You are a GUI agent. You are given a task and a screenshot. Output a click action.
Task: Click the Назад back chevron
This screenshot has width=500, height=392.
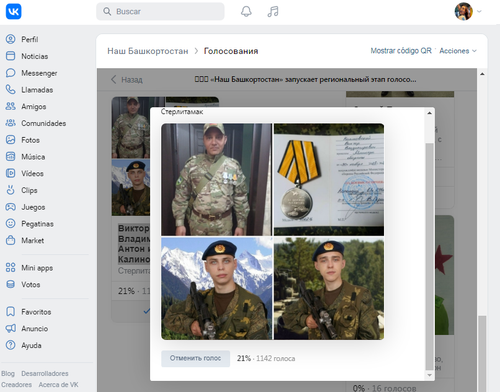pos(114,79)
